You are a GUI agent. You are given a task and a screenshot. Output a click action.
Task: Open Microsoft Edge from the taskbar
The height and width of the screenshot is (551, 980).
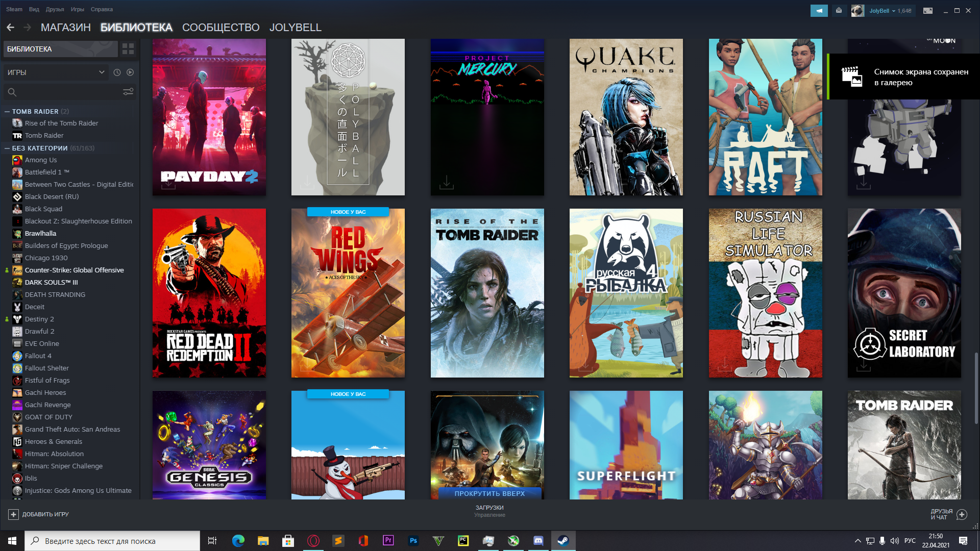point(238,541)
